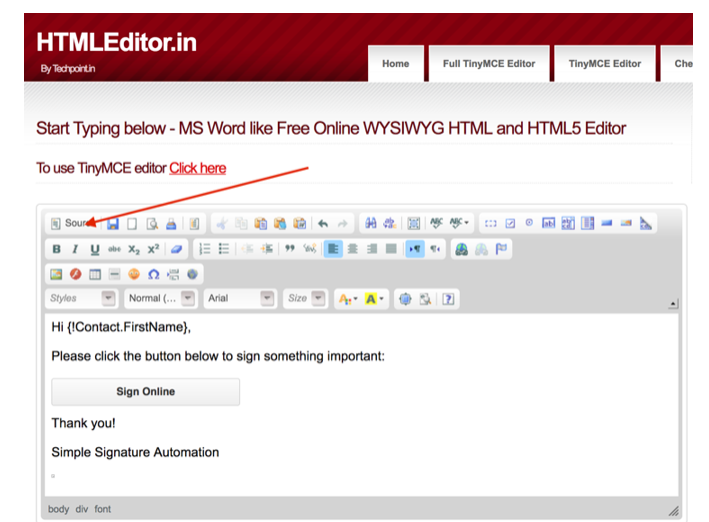The image size is (709, 522).
Task: Click the Show Blocks icon
Action: [425, 299]
